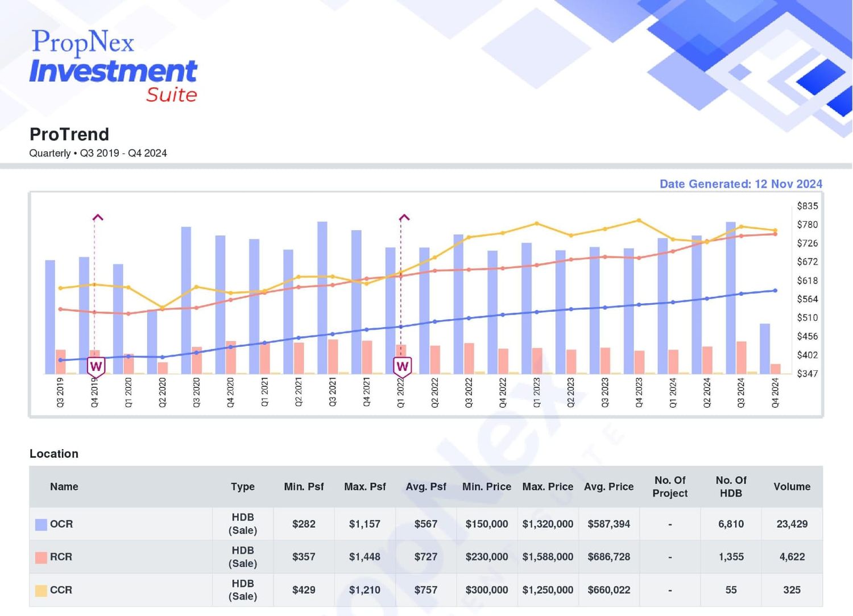The image size is (853, 616).
Task: Select the OCR blue legend swatch
Action: tap(41, 524)
